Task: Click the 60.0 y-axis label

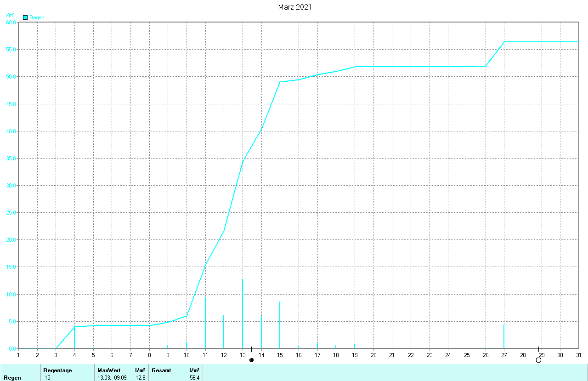Action: (x=11, y=22)
